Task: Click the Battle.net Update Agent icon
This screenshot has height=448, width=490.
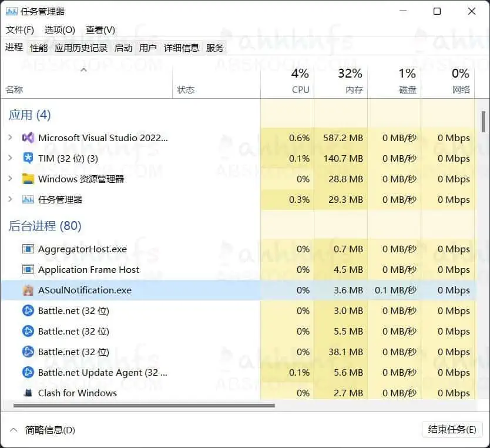Action: [28, 372]
